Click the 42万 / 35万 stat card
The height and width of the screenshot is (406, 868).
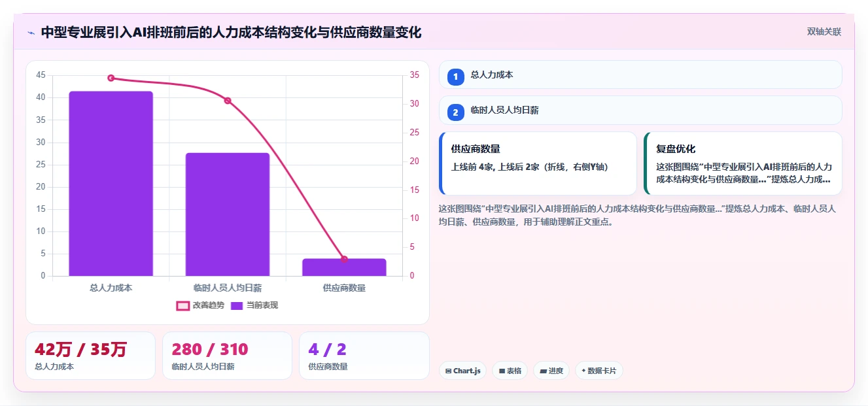coord(90,356)
